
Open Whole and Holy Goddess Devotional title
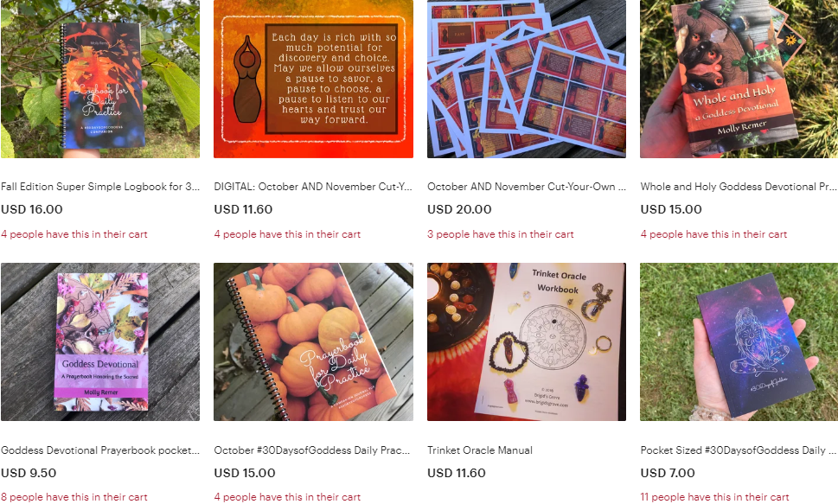click(739, 187)
